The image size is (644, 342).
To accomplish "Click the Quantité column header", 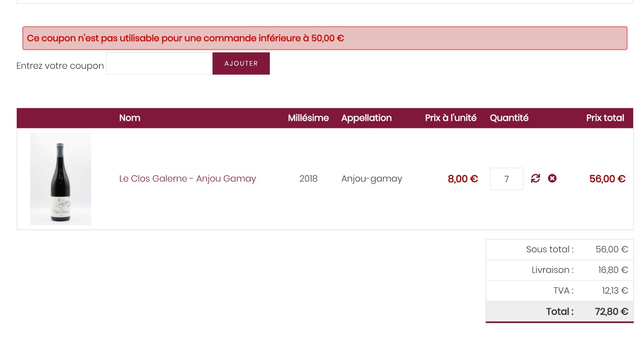I will (x=509, y=118).
